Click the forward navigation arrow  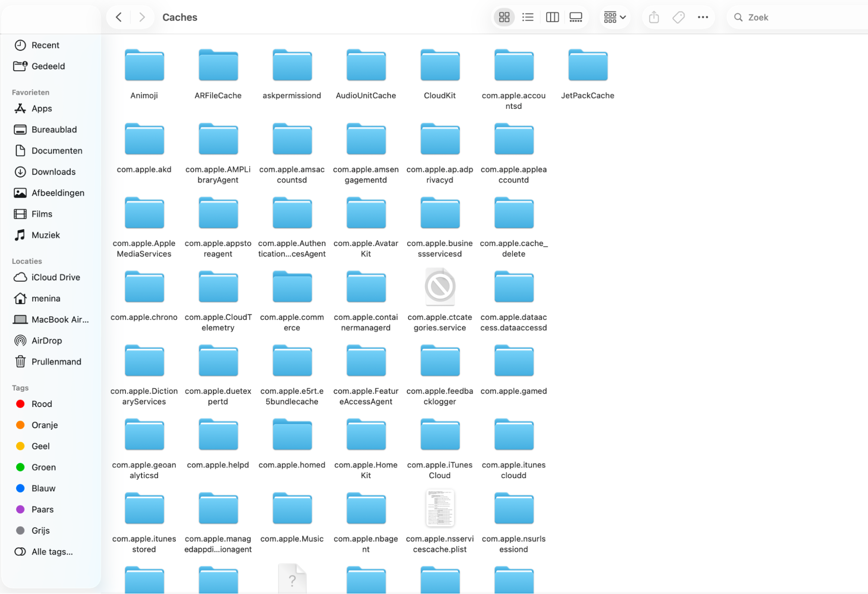coord(142,17)
